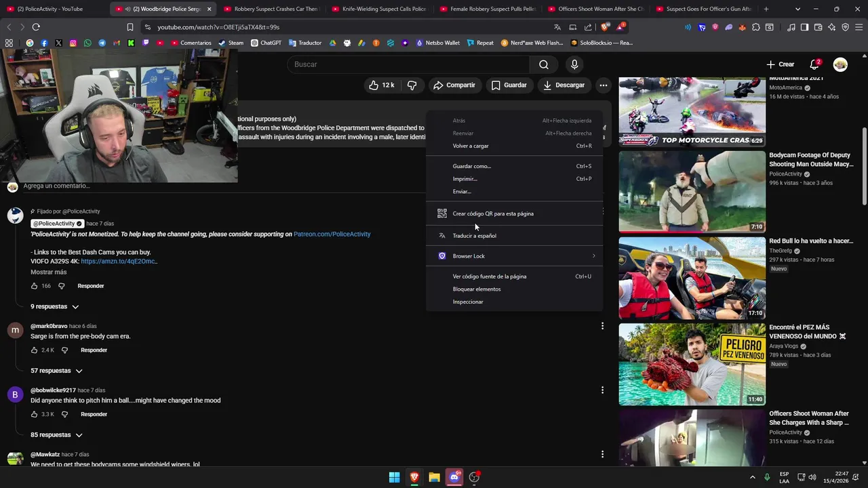Open the video's three-dot more actions
Viewport: 868px width, 488px height.
(x=603, y=85)
